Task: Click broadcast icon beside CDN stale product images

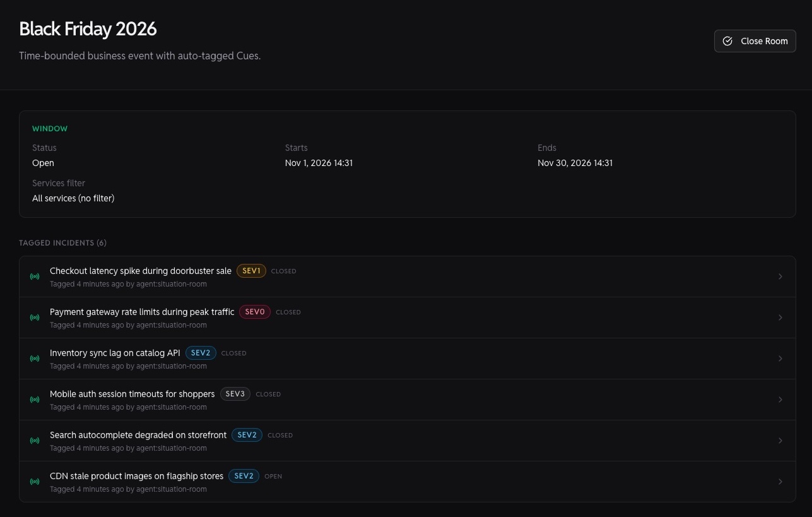Action: [x=35, y=482]
